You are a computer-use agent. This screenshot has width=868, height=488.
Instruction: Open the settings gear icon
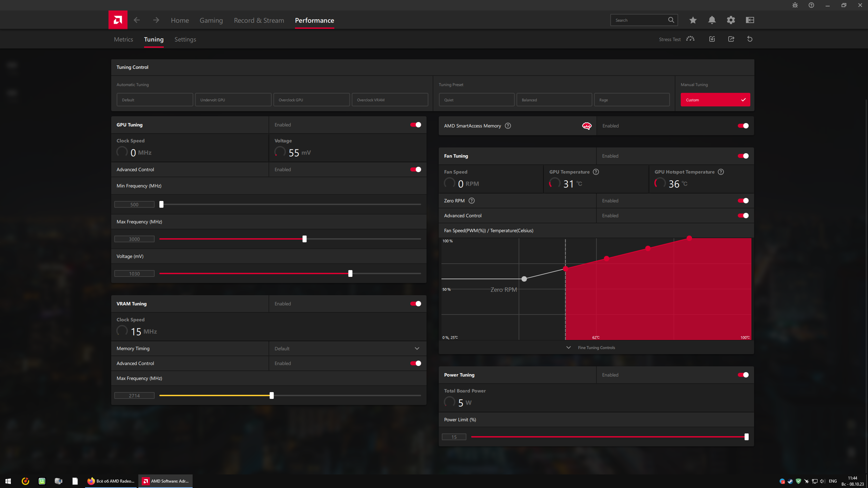[x=731, y=20]
